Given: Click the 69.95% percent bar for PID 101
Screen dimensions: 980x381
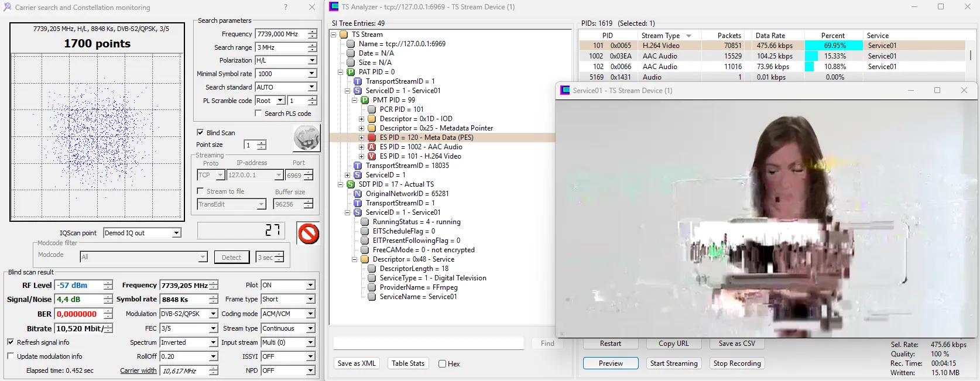Looking at the screenshot, I should click(x=834, y=46).
